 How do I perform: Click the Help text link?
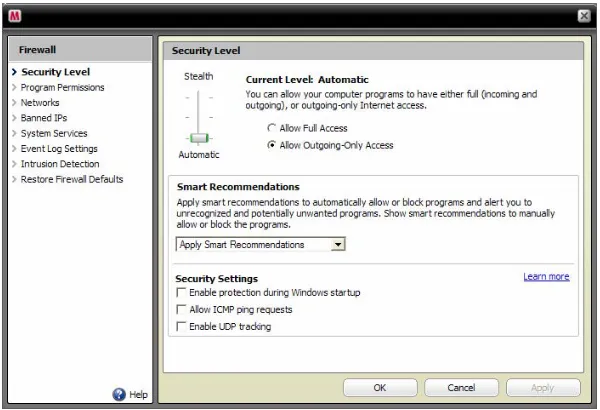click(x=138, y=395)
